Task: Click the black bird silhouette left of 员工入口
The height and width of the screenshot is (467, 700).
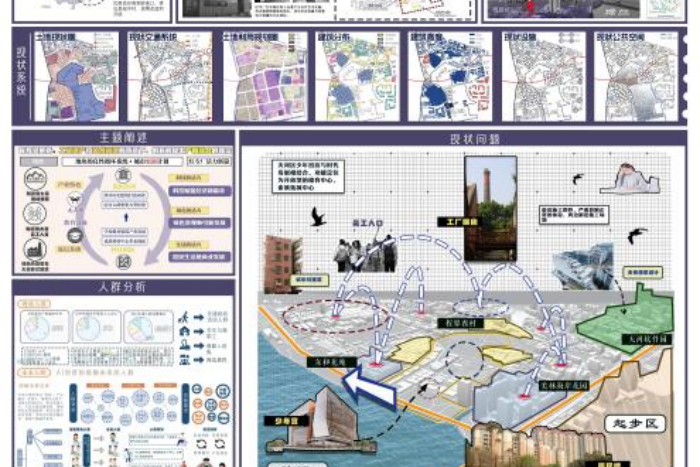Action: [319, 217]
